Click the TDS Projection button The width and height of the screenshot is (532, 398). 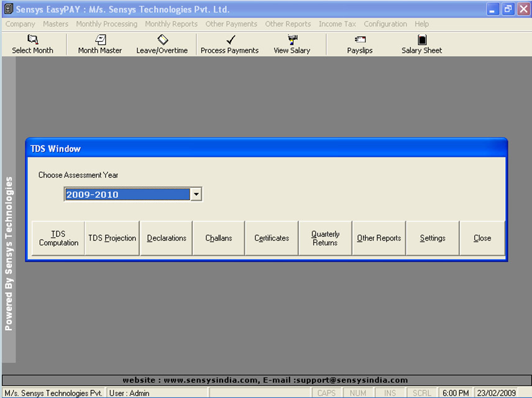(x=112, y=238)
